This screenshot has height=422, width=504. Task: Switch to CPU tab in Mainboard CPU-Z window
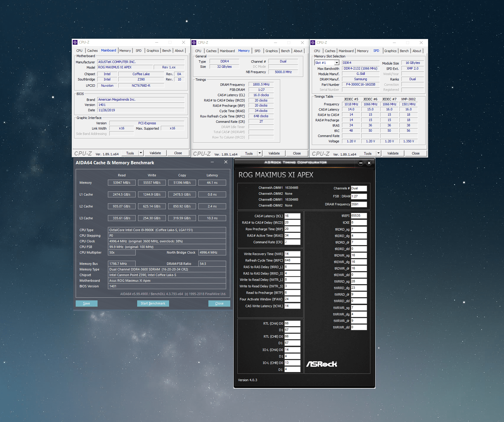tap(79, 51)
